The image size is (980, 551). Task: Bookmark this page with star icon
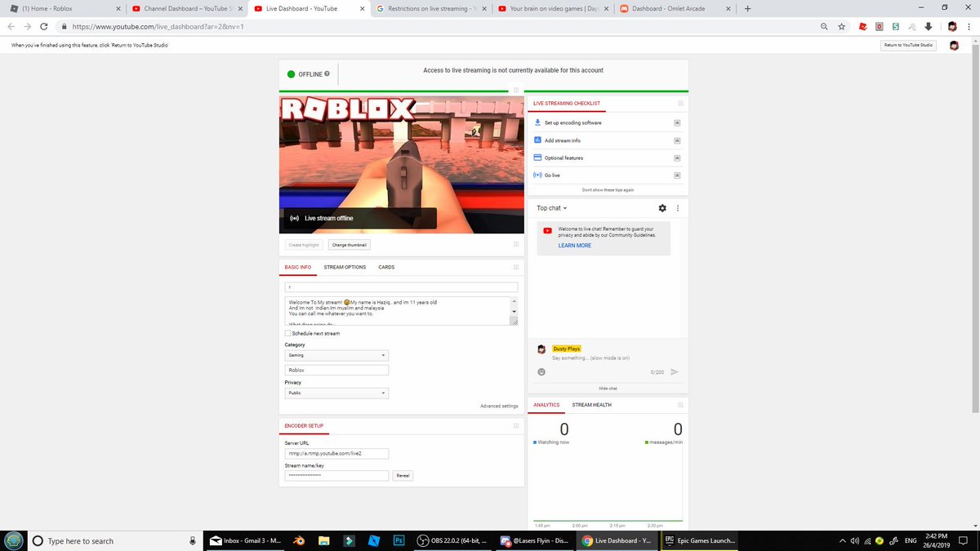(841, 26)
